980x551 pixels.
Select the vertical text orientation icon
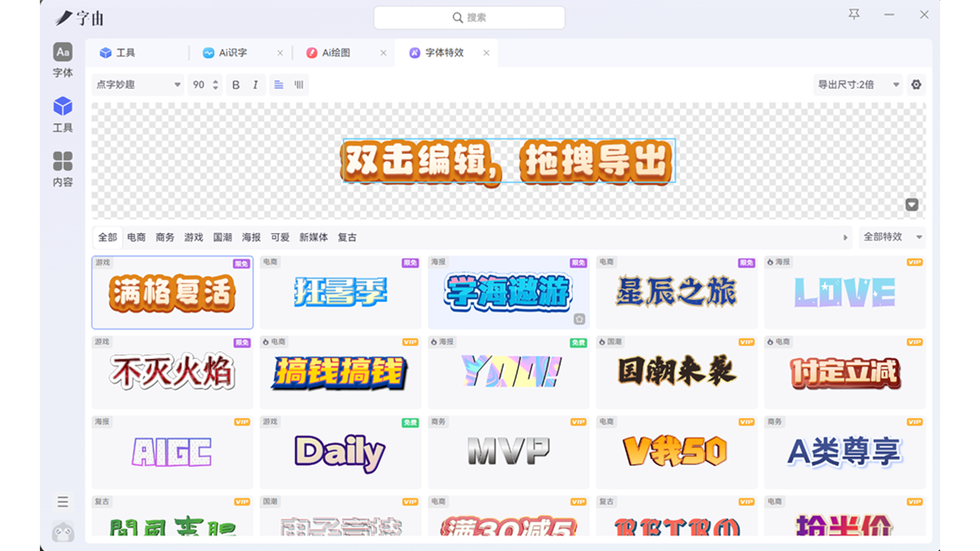point(298,85)
